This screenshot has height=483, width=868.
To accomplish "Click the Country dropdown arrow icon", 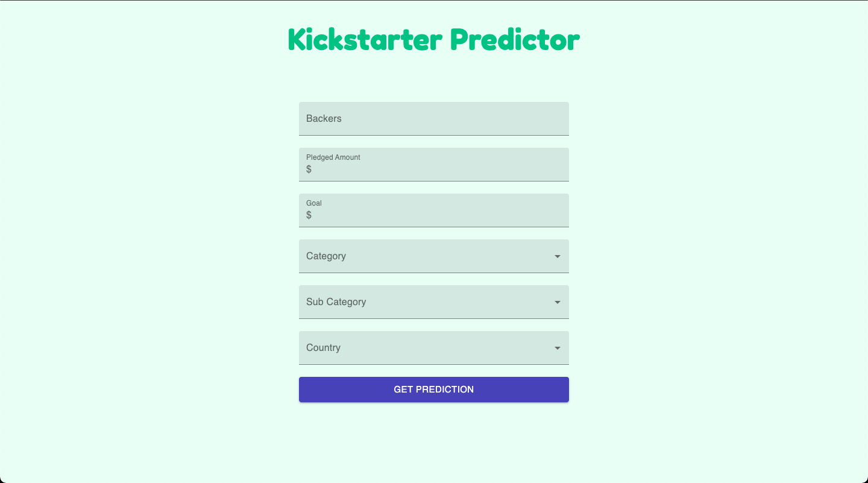I will (x=558, y=348).
